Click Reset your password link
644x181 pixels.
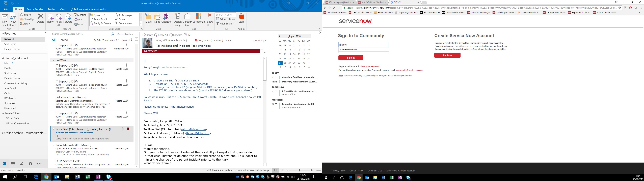tap(370, 67)
